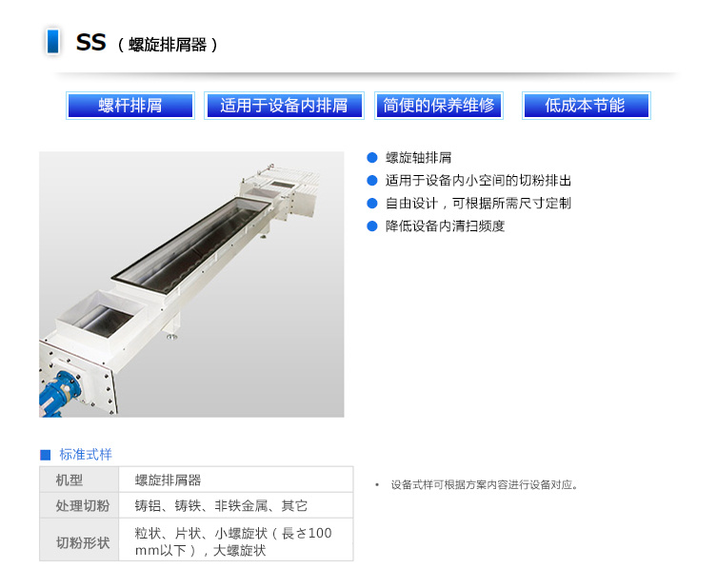Select the 螺旋排屑器 table value cell
Image resolution: width=717 pixels, height=588 pixels.
[236, 480]
